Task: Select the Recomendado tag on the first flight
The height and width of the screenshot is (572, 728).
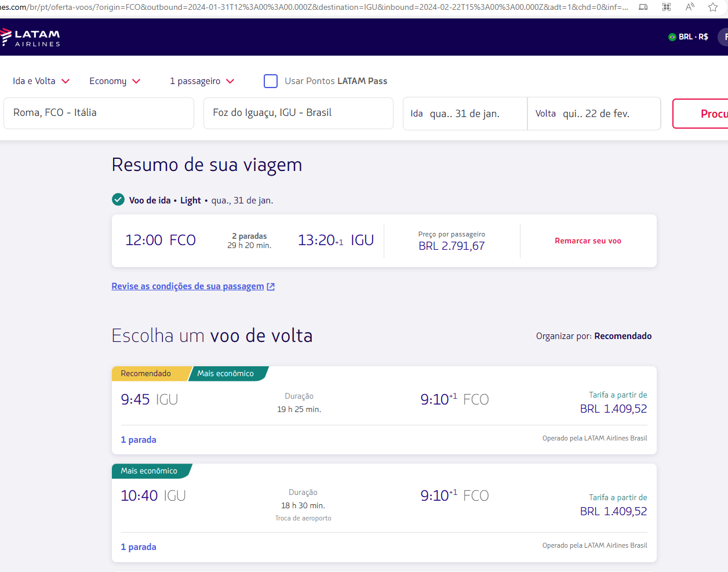Action: click(146, 373)
